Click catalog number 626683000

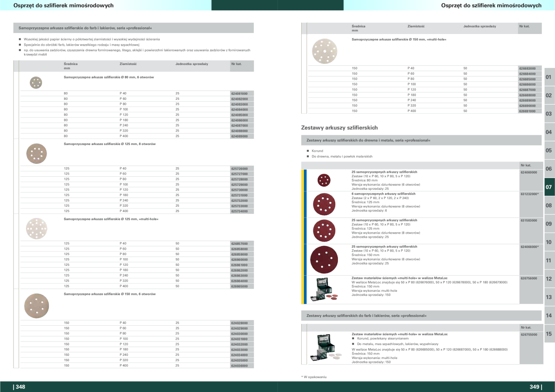click(x=527, y=68)
